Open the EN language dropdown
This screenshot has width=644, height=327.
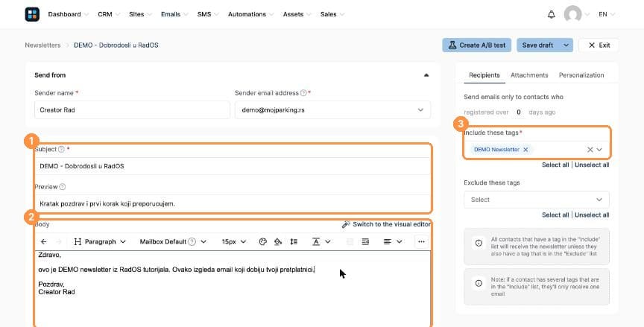607,14
